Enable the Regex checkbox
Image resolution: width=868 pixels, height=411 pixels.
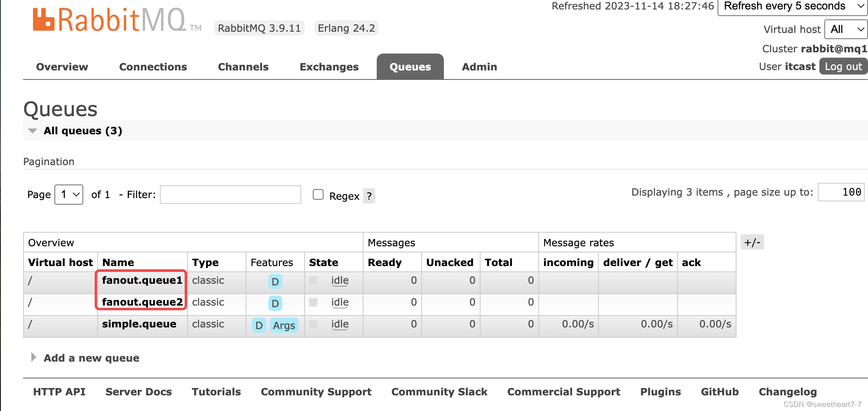tap(318, 194)
